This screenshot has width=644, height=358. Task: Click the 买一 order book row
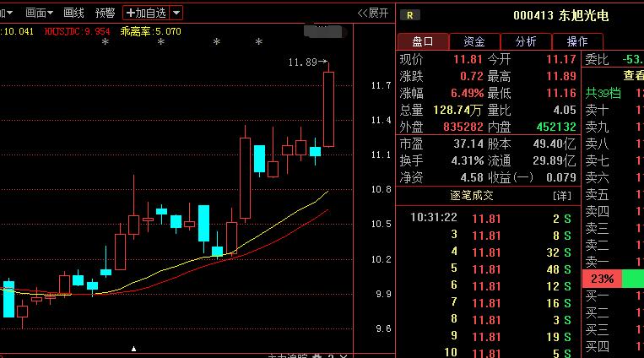614,296
